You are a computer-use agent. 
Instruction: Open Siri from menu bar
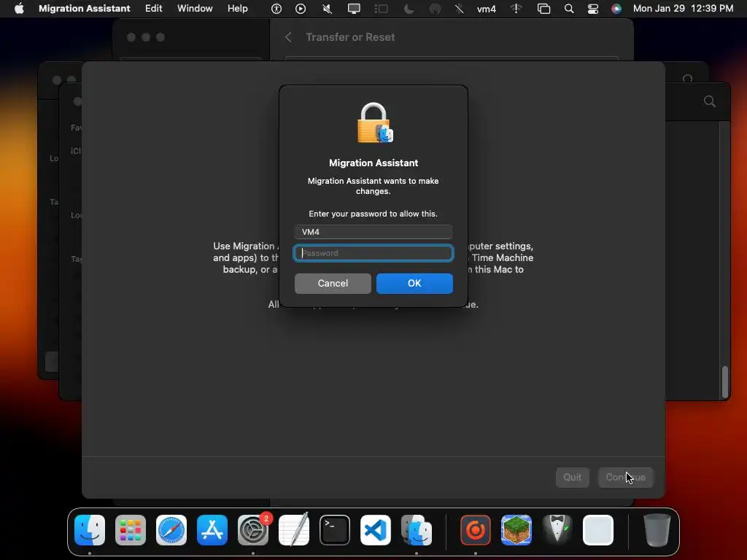[x=616, y=9]
